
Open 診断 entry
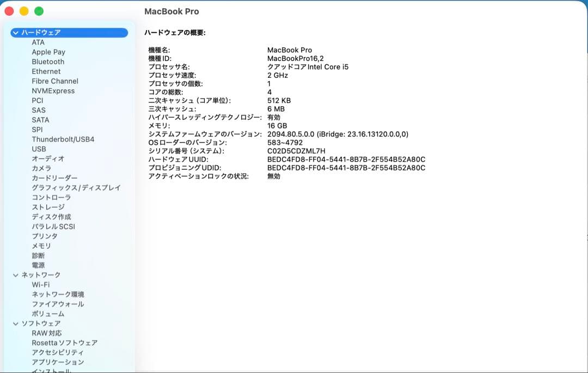pyautogui.click(x=38, y=256)
